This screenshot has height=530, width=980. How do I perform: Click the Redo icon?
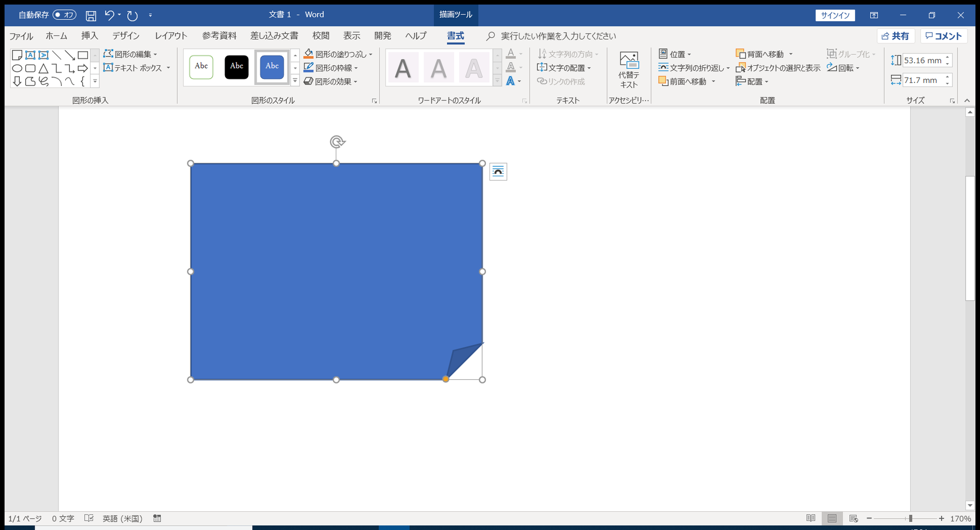tap(132, 16)
